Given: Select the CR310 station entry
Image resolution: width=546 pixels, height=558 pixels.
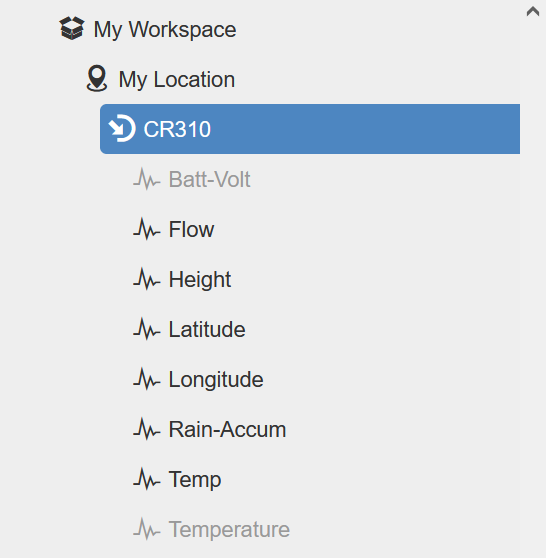Looking at the screenshot, I should click(x=310, y=129).
